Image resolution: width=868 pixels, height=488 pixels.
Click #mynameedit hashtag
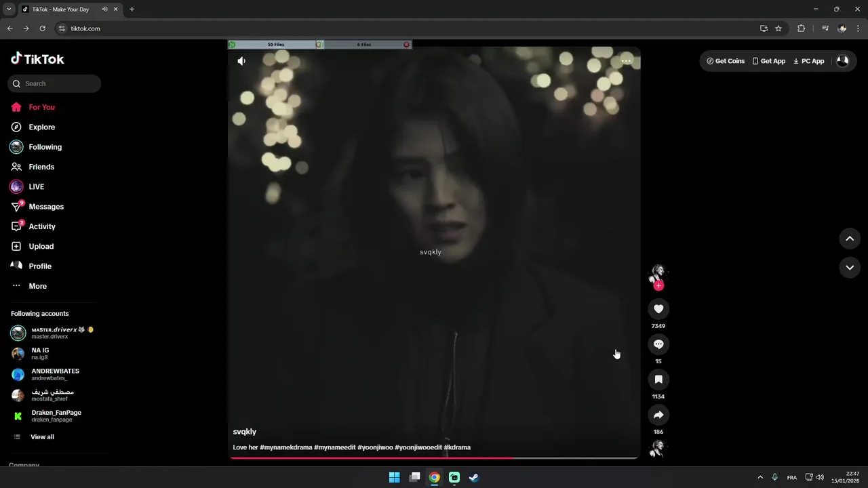pos(335,447)
